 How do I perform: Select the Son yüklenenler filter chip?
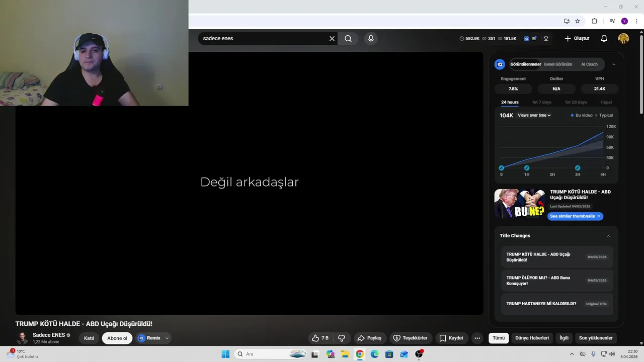[596, 338]
